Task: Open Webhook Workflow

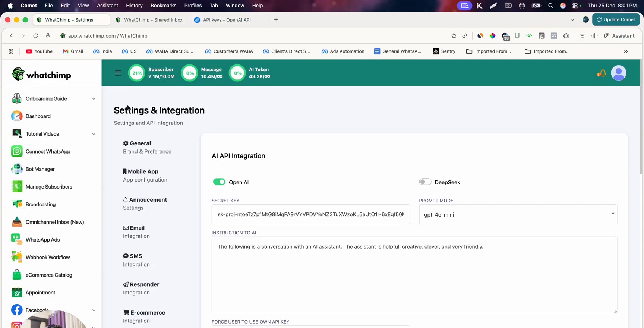Action: [x=48, y=257]
